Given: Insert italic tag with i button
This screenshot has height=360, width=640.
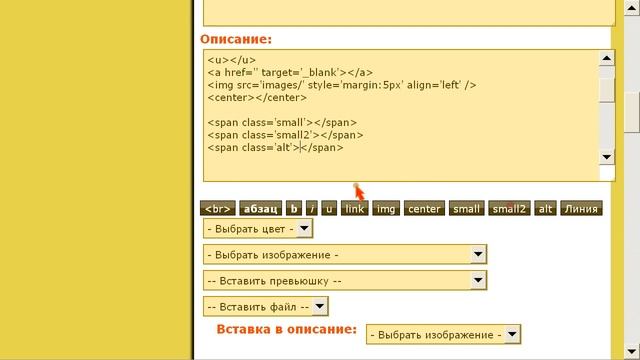Looking at the screenshot, I should click(x=312, y=208).
